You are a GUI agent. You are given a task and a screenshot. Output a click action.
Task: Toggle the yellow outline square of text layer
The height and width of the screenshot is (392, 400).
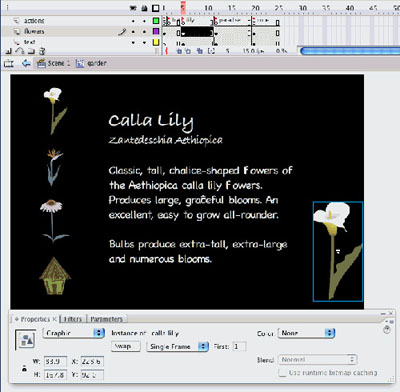(156, 42)
